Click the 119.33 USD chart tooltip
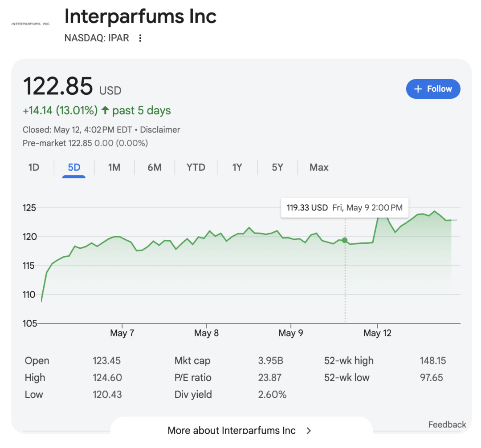The width and height of the screenshot is (481, 448). (x=344, y=208)
